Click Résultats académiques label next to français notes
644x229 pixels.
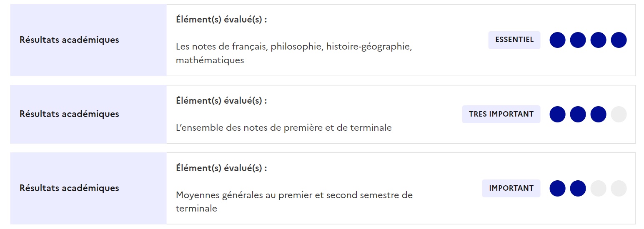click(x=69, y=40)
